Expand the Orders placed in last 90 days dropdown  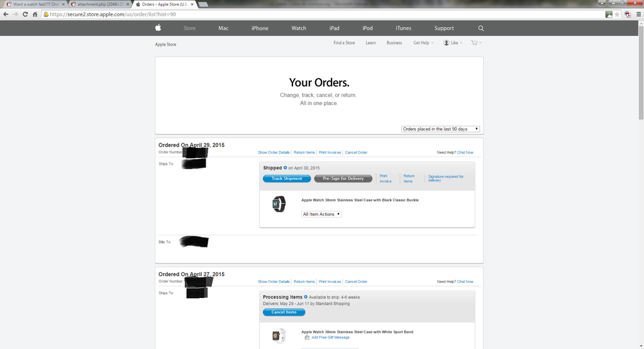(440, 129)
